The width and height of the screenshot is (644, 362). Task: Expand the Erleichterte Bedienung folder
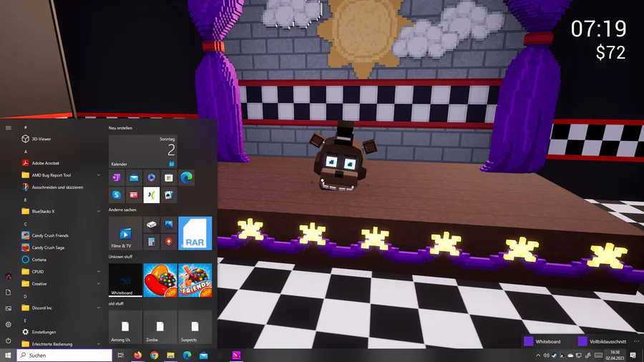(x=61, y=344)
